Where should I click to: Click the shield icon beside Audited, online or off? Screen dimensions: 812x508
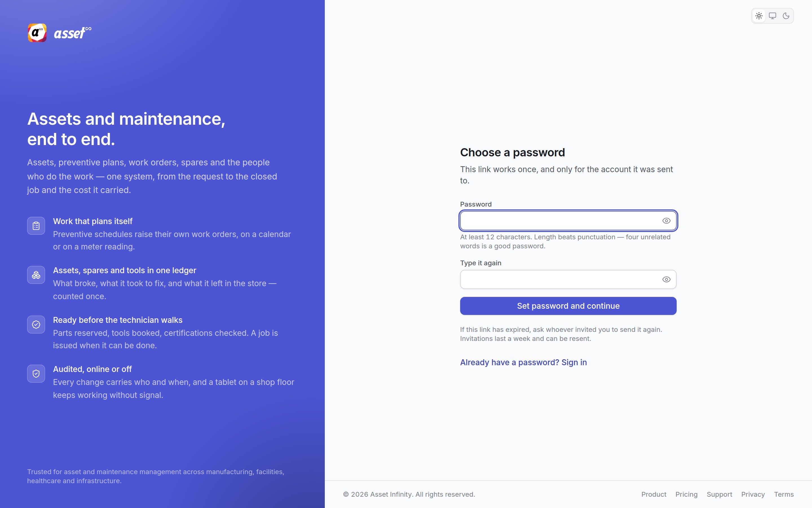pyautogui.click(x=36, y=374)
